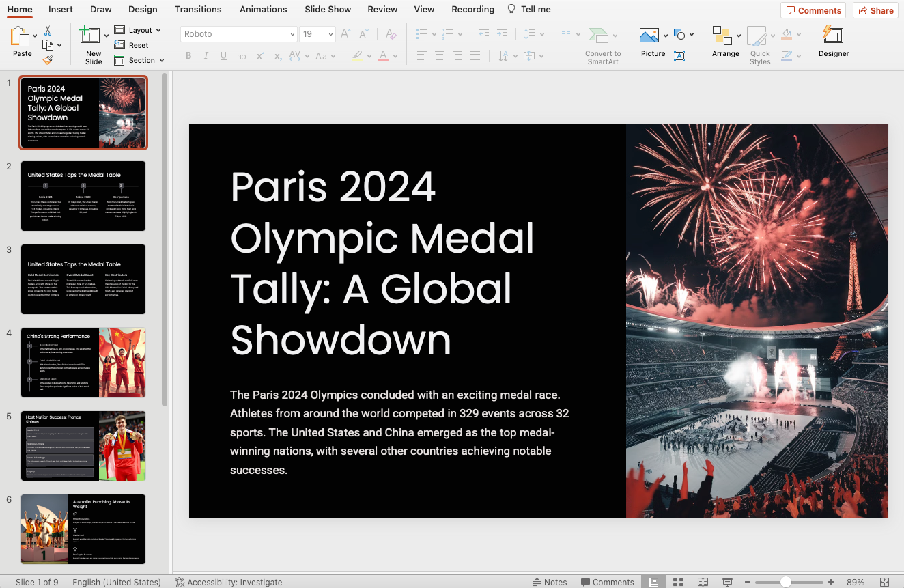Image resolution: width=904 pixels, height=588 pixels.
Task: Center the text alignment
Action: 440,56
